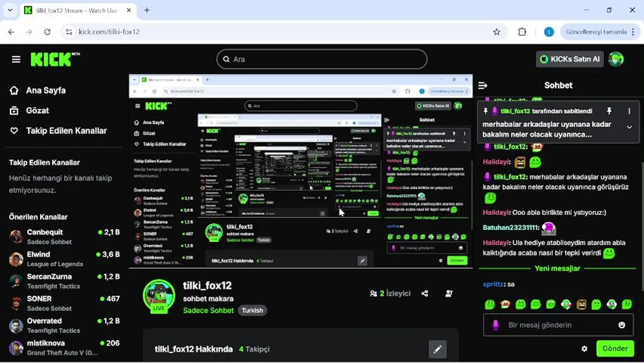Open the Sadece Sohbet category link
The height and width of the screenshot is (363, 644).
209,311
